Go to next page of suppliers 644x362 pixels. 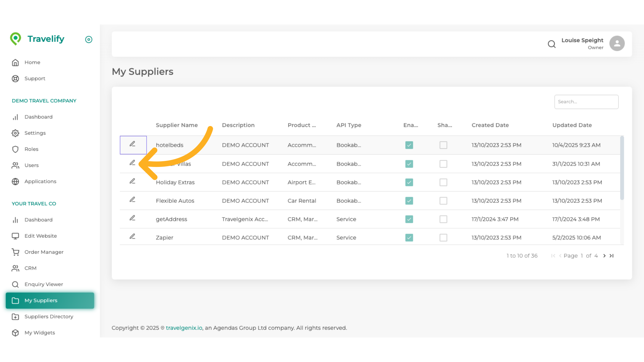[604, 256]
